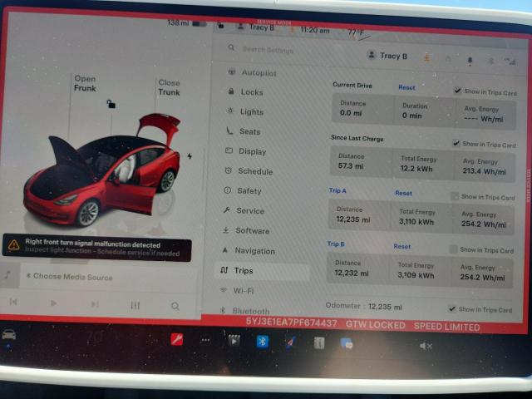
Task: Tap the 138 mi battery range indicator
Action: pos(186,23)
